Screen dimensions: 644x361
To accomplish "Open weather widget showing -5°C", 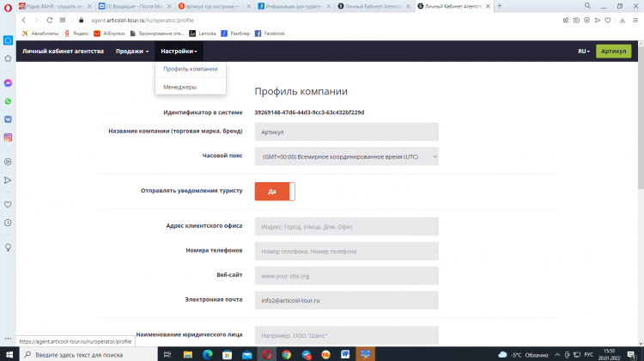I will coord(523,354).
